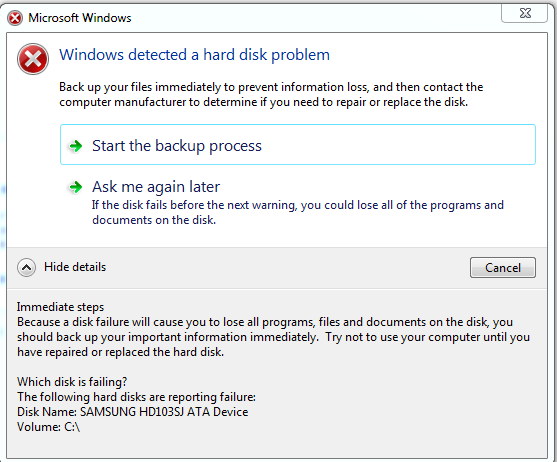
Task: Collapse details using the round chevron icon
Action: click(x=26, y=267)
